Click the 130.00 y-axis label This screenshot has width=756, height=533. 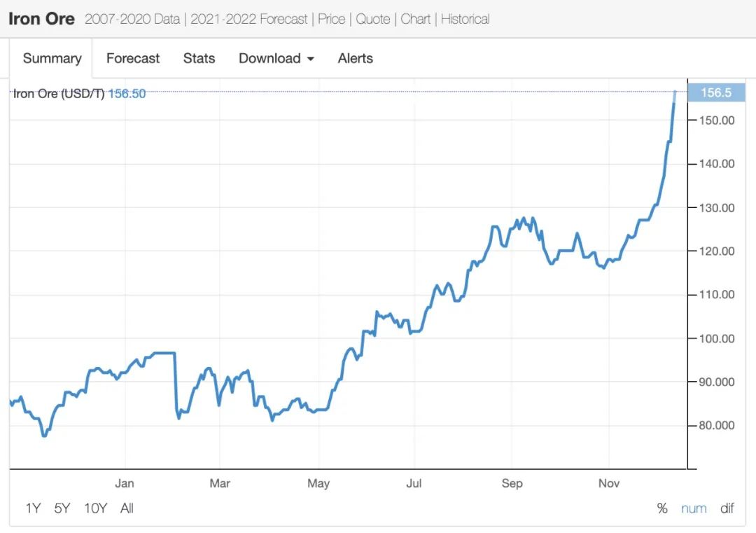717,208
